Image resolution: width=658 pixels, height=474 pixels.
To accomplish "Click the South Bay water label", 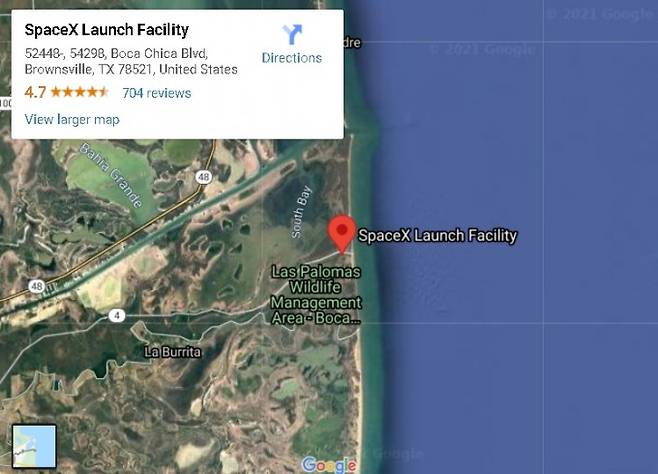I will point(302,212).
